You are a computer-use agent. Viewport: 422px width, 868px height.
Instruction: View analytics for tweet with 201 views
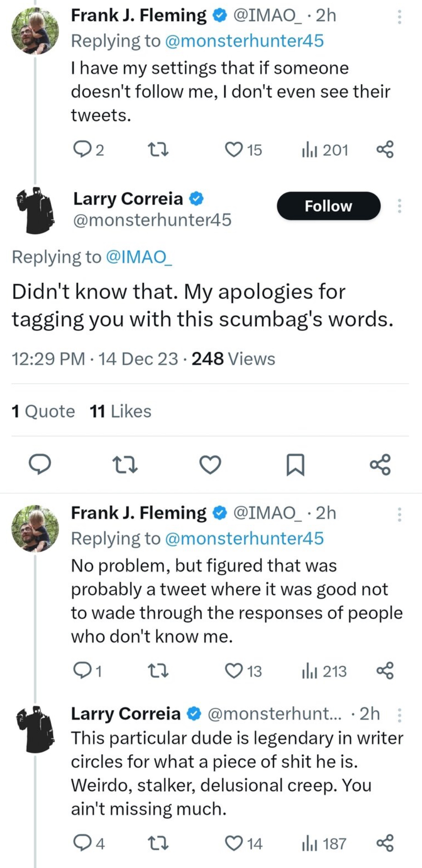[x=325, y=150]
